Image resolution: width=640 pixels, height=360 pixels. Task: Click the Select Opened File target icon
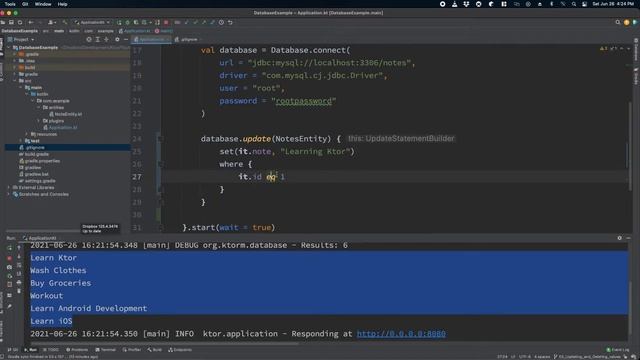tap(89, 40)
